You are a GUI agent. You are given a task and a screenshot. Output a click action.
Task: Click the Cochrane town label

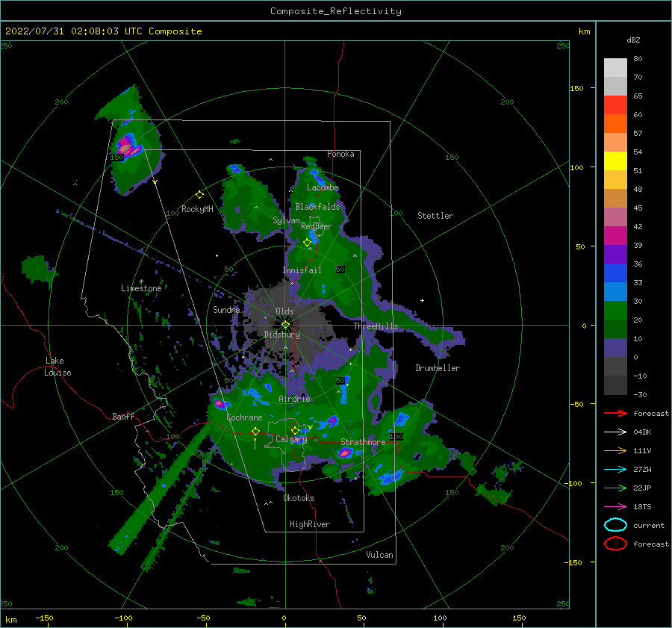[x=244, y=417]
